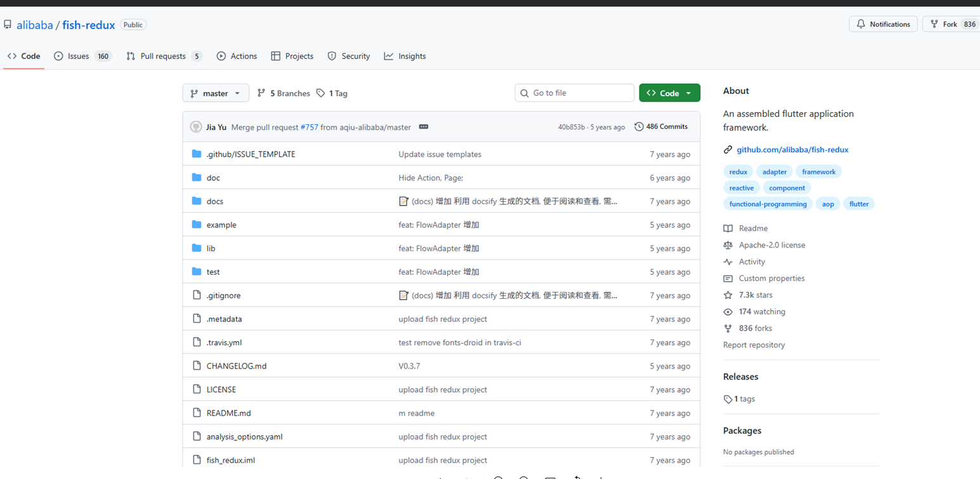This screenshot has width=980, height=479.
Task: Open the github.com/alibaba/fish-redux website link
Action: pyautogui.click(x=792, y=150)
